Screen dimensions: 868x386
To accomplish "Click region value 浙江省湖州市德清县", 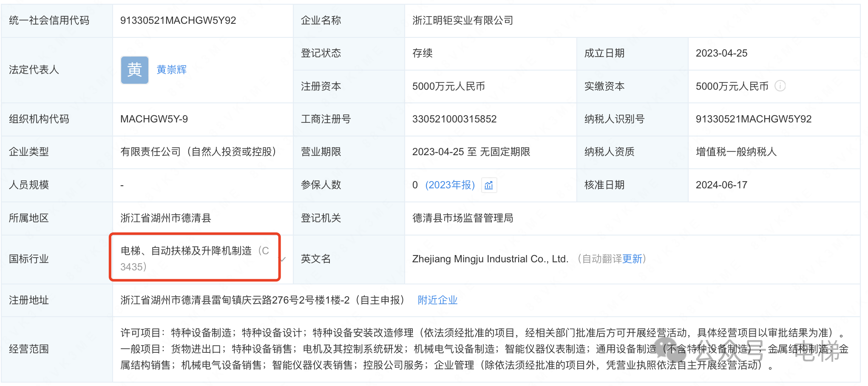I will 166,218.
